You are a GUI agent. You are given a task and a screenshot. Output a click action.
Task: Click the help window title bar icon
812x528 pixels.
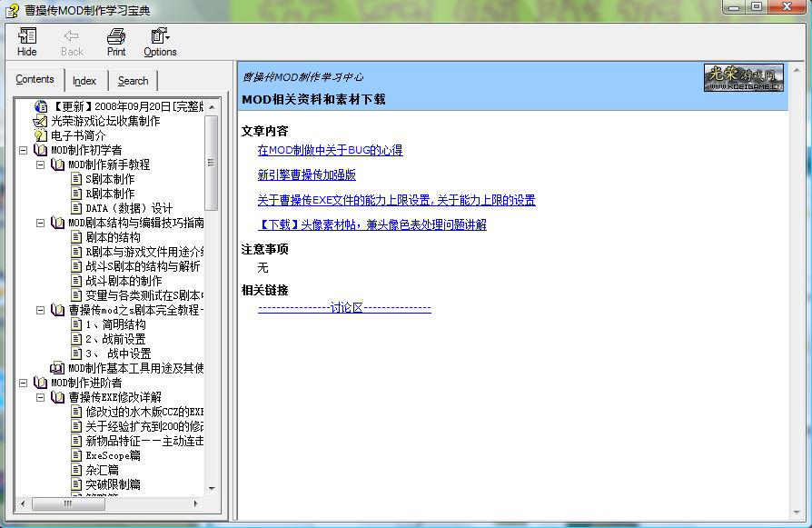click(13, 10)
